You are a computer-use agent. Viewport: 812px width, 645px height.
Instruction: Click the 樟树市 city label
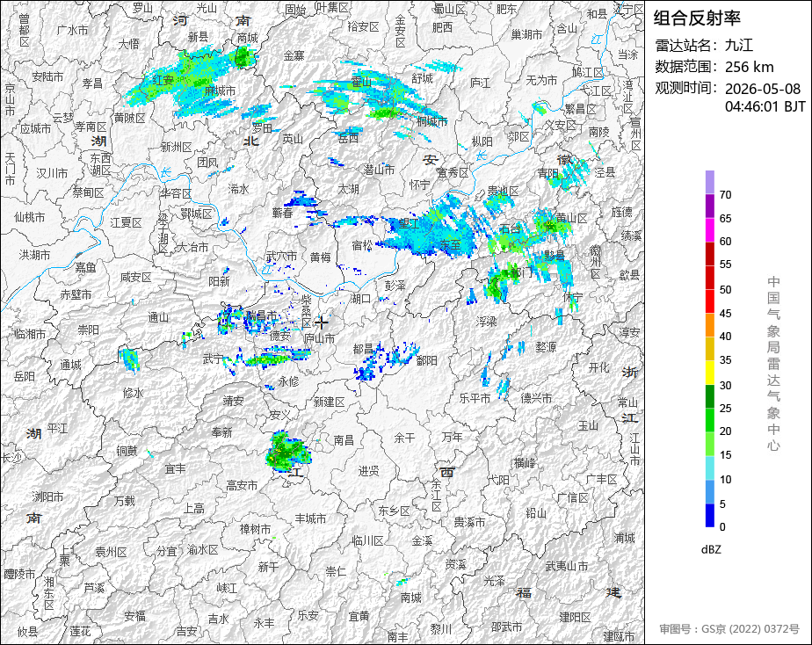(x=256, y=529)
